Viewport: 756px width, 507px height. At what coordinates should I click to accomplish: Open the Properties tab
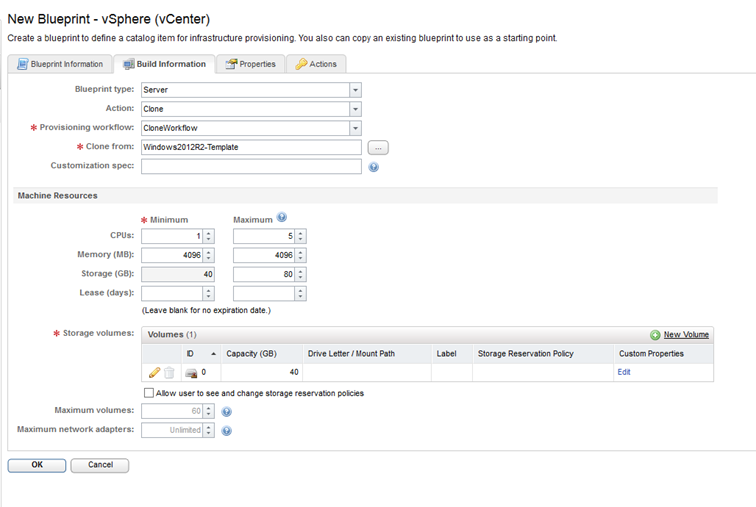[251, 64]
